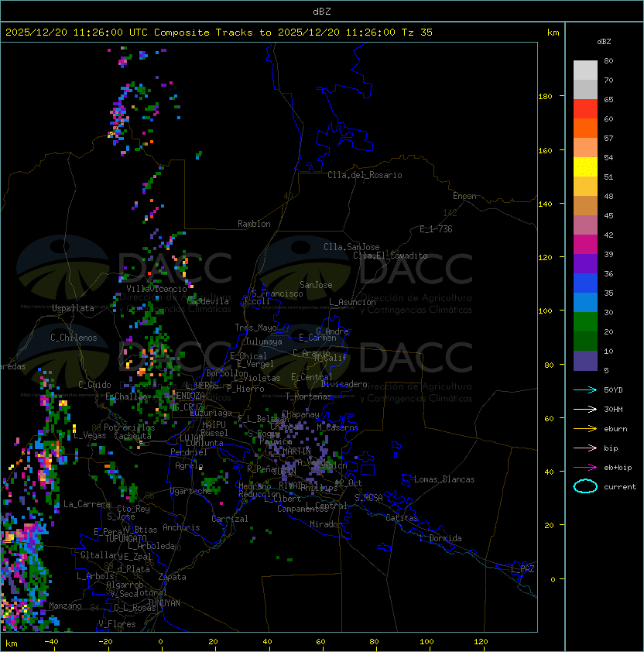Click the Tres_Mayo map label
Image resolution: width=644 pixels, height=652 pixels.
pyautogui.click(x=255, y=328)
